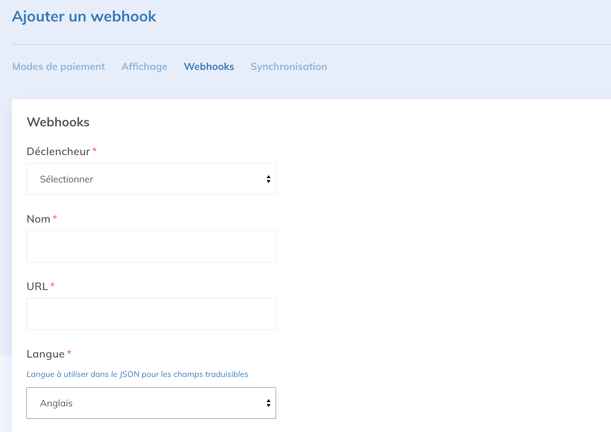Image resolution: width=611 pixels, height=432 pixels.
Task: Click the required asterisk next to Langue
Action: click(69, 353)
